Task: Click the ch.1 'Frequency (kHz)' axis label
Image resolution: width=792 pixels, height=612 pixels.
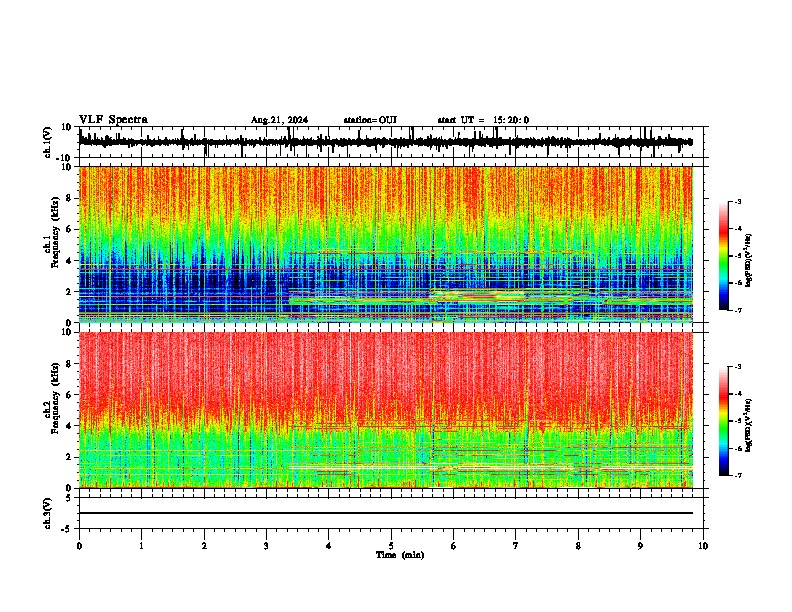Action: [55, 233]
